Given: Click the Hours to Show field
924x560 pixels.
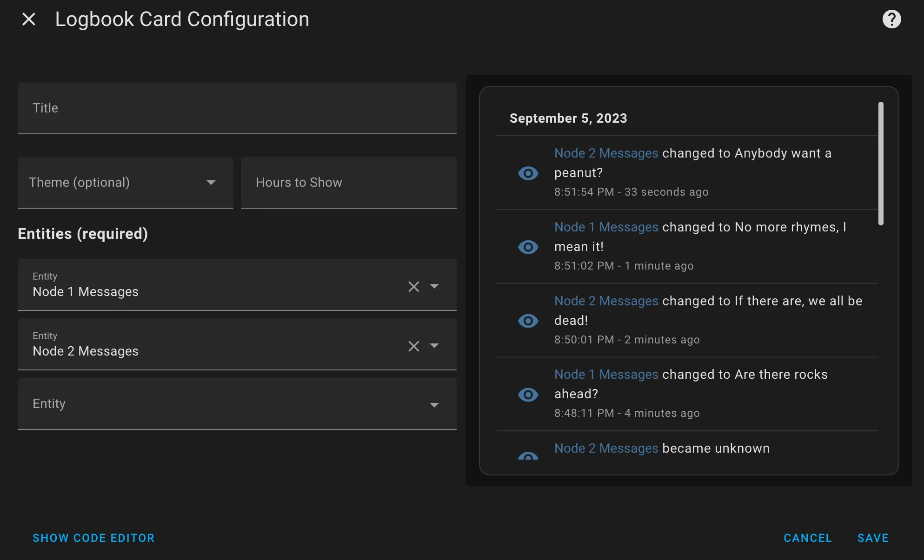Looking at the screenshot, I should 348,183.
